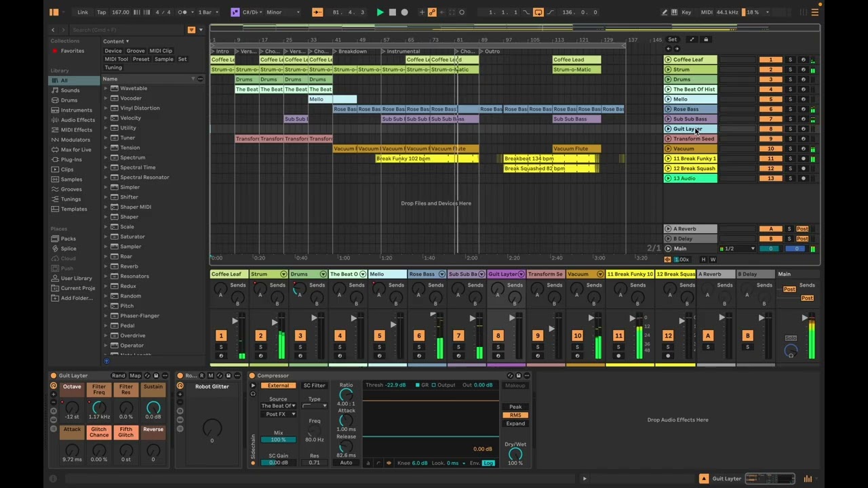This screenshot has height=488, width=868.
Task: Show the Compressor sidechain section triangle
Action: click(x=253, y=386)
